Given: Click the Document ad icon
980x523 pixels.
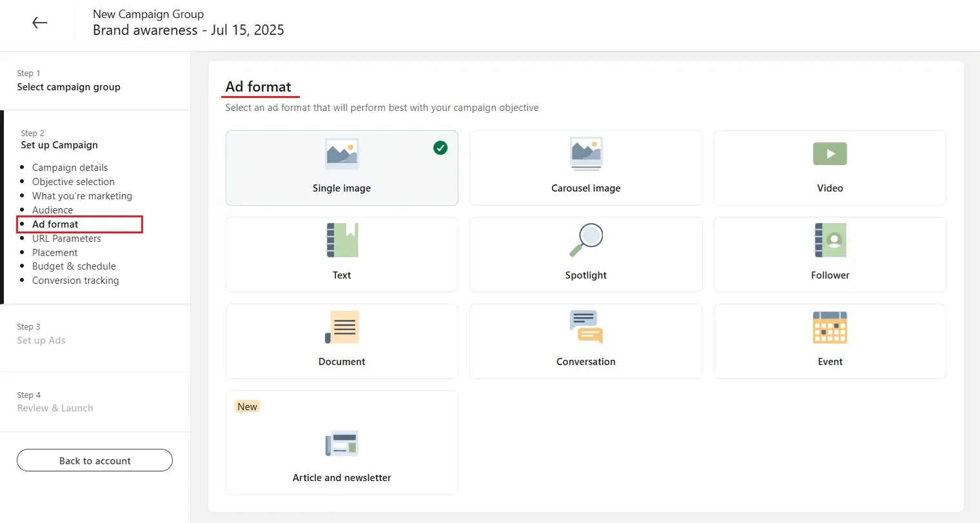Looking at the screenshot, I should click(342, 327).
